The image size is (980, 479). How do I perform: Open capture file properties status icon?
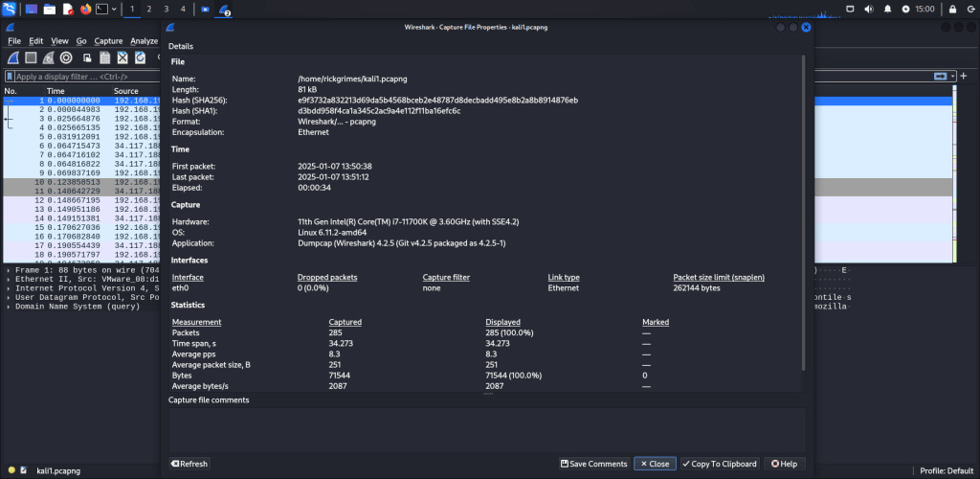click(25, 470)
